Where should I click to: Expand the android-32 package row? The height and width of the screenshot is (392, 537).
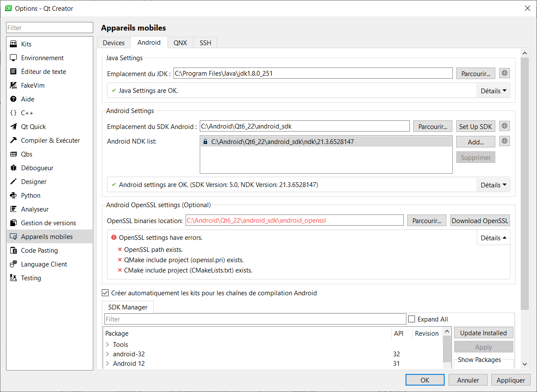click(x=107, y=354)
